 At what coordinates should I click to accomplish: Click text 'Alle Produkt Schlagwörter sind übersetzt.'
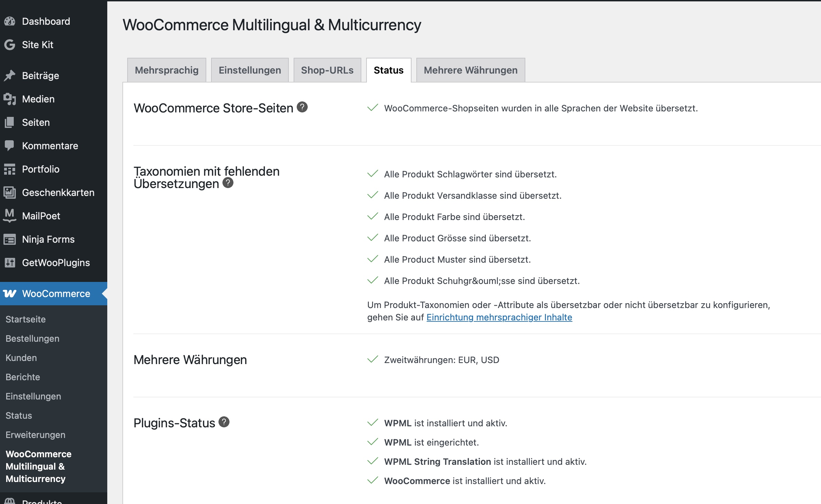tap(470, 174)
